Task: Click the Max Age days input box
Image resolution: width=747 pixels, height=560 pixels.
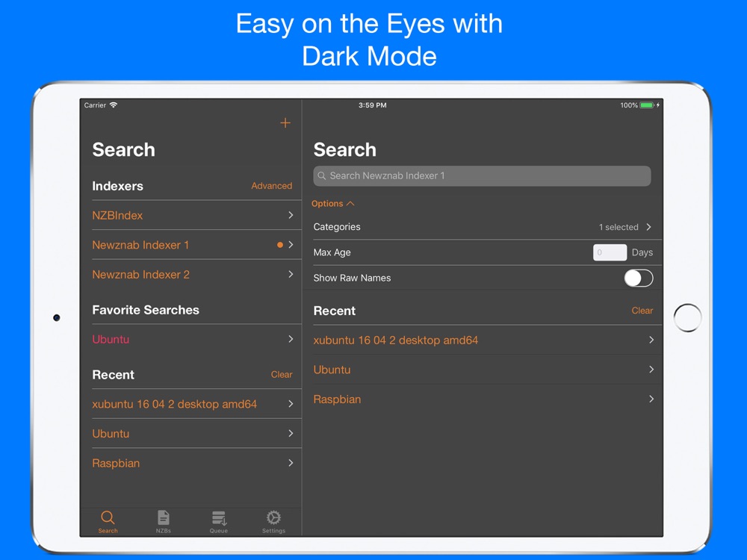Action: coord(610,252)
